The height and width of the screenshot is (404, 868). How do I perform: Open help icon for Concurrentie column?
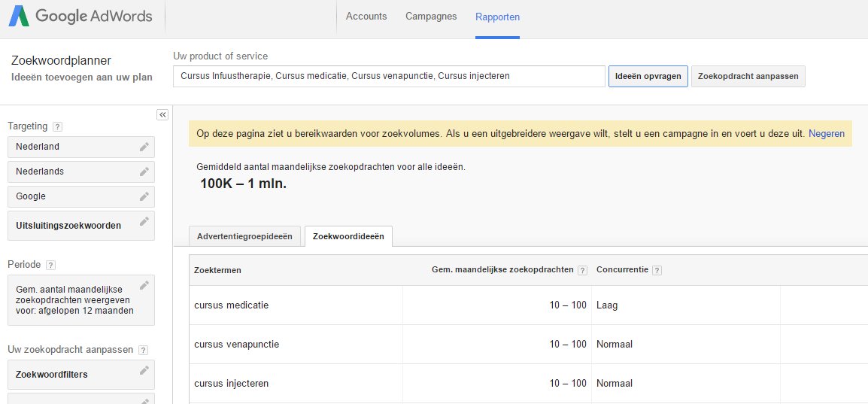[657, 271]
